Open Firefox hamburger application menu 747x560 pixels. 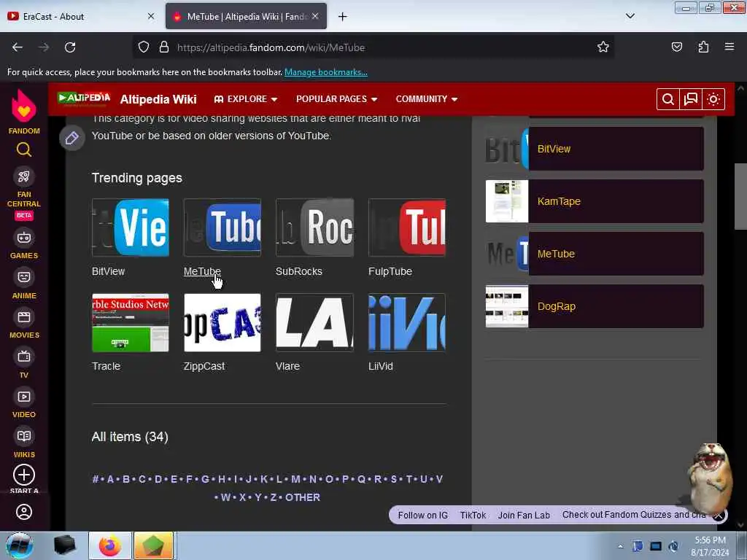(729, 47)
